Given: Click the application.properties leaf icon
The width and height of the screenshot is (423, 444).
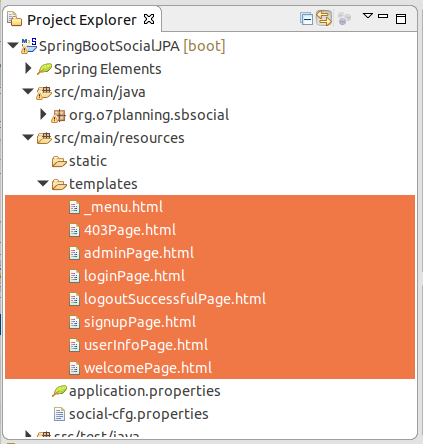Looking at the screenshot, I should coord(59,391).
